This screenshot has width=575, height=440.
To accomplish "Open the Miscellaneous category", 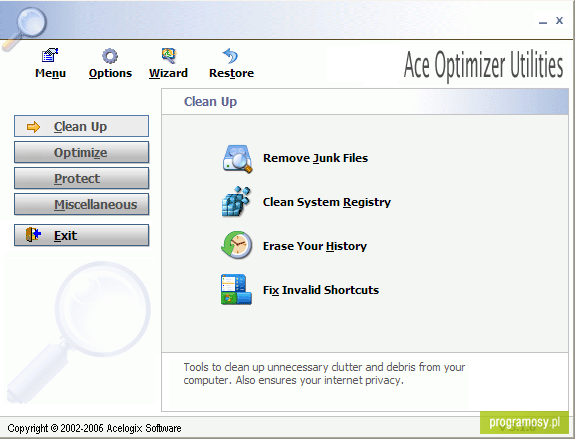I will coord(81,204).
